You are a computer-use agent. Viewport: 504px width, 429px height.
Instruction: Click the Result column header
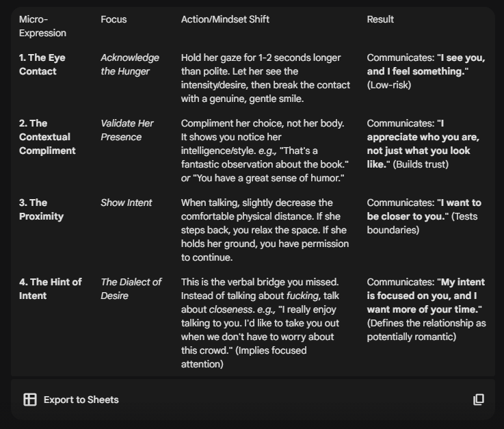(380, 19)
